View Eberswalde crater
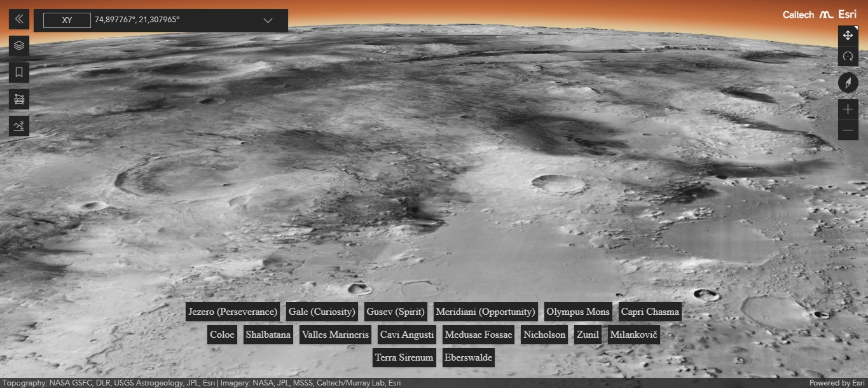This screenshot has height=388, width=868. click(469, 357)
